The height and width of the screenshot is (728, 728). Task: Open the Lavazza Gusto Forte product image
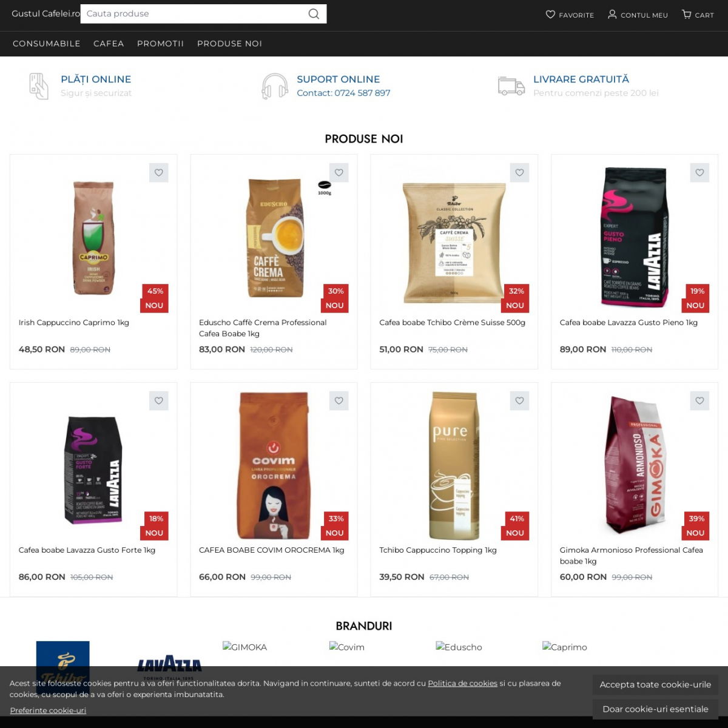click(93, 470)
